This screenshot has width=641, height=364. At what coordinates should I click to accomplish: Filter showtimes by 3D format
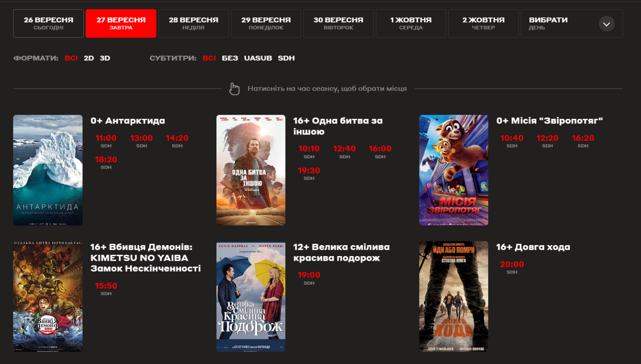[105, 58]
